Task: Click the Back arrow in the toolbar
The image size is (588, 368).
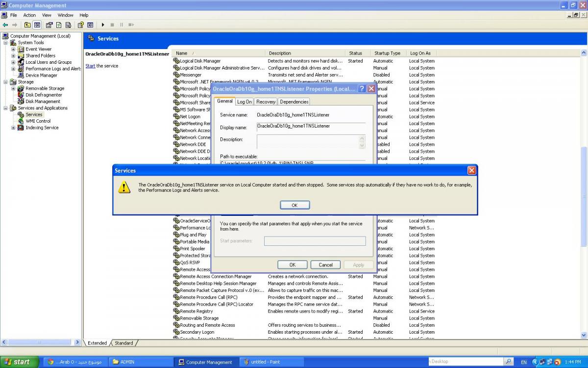Action: tap(5, 25)
